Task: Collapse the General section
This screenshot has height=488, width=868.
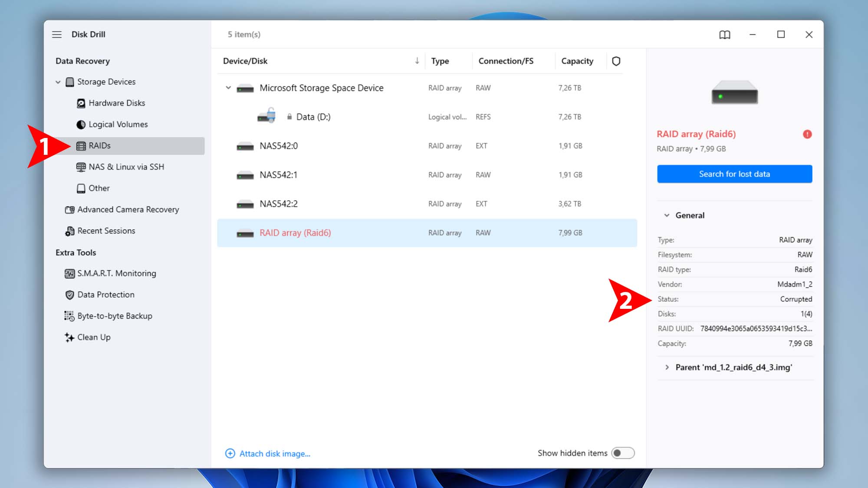Action: (x=667, y=215)
